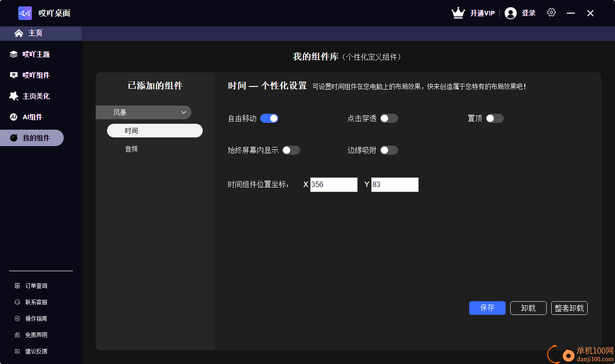Click the 整套卸载 button
Image resolution: width=615 pixels, height=364 pixels.
569,308
